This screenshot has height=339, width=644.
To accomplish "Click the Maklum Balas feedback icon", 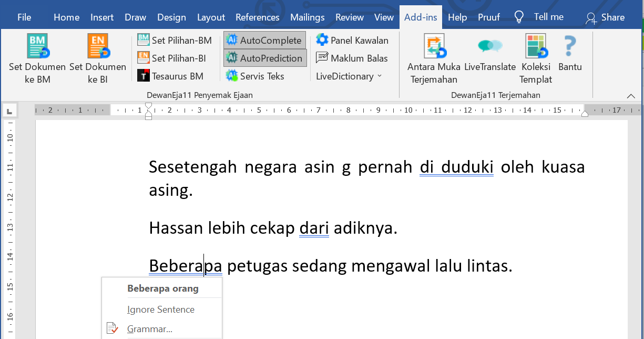I will (x=322, y=58).
